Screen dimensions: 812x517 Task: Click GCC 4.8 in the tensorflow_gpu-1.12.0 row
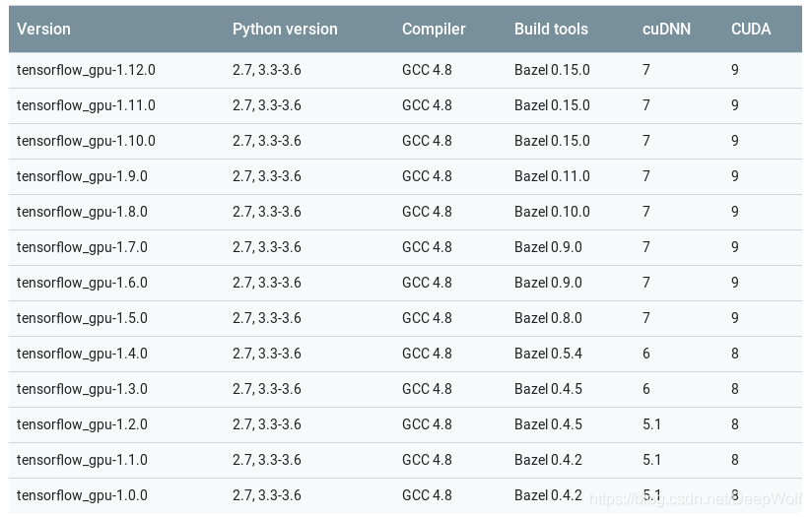coord(427,70)
